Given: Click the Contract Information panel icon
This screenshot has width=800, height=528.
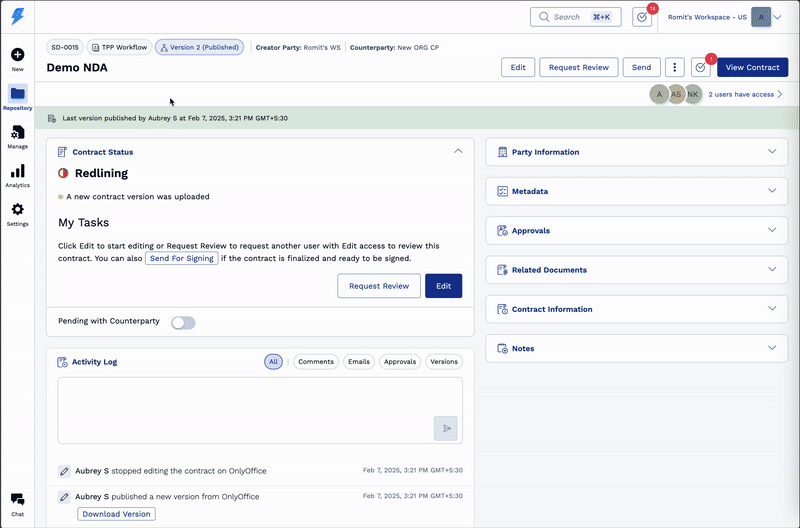Looking at the screenshot, I should tap(503, 309).
